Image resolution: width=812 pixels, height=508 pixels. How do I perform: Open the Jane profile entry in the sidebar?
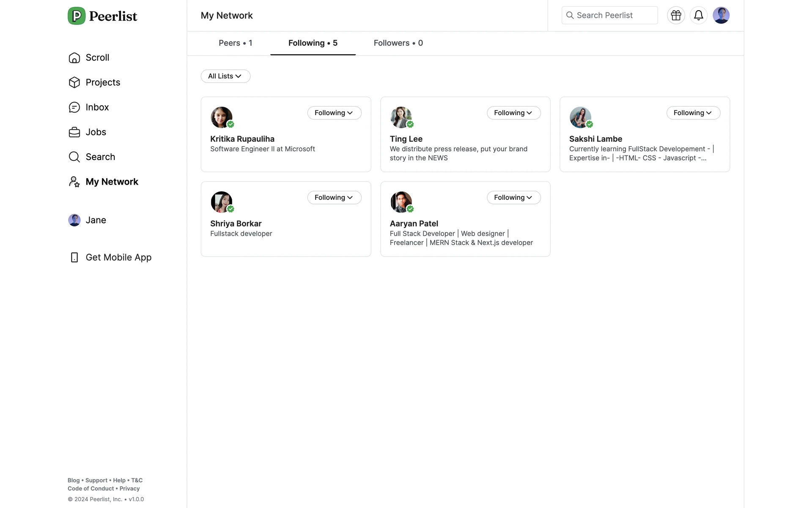coord(88,220)
